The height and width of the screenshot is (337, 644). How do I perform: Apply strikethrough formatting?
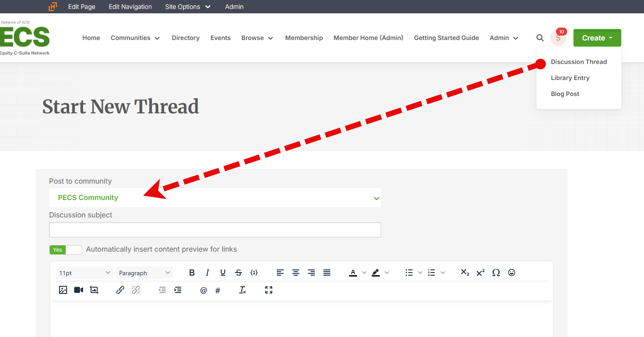[239, 273]
